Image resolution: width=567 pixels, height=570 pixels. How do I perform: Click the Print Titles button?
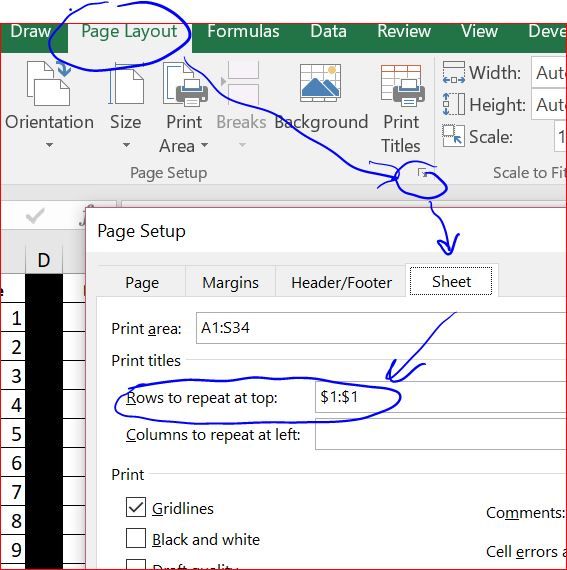[x=401, y=108]
